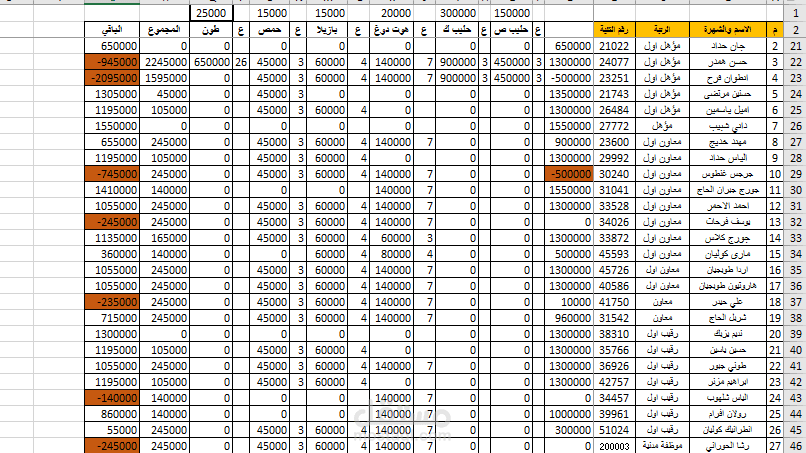Click row header 44
This screenshot has width=806, height=453.
pos(795,414)
